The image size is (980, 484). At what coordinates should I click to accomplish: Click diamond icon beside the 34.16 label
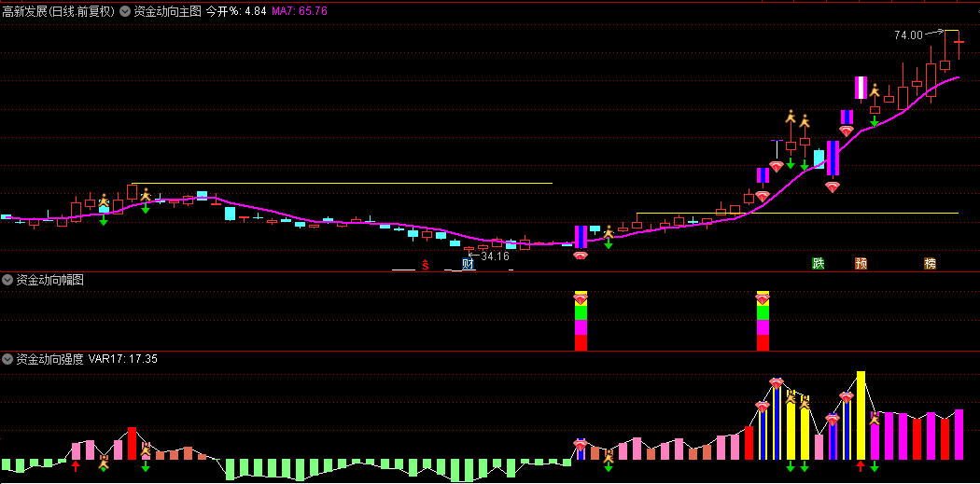coord(581,255)
